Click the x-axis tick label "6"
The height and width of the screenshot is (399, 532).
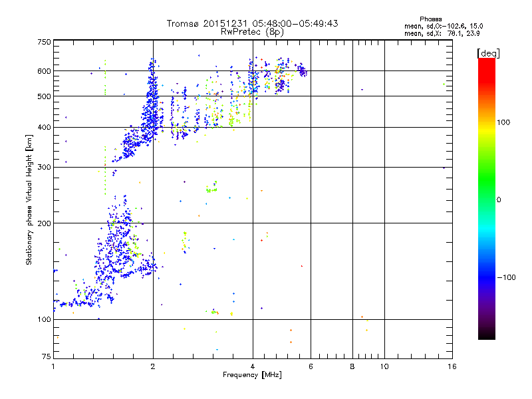311,366
